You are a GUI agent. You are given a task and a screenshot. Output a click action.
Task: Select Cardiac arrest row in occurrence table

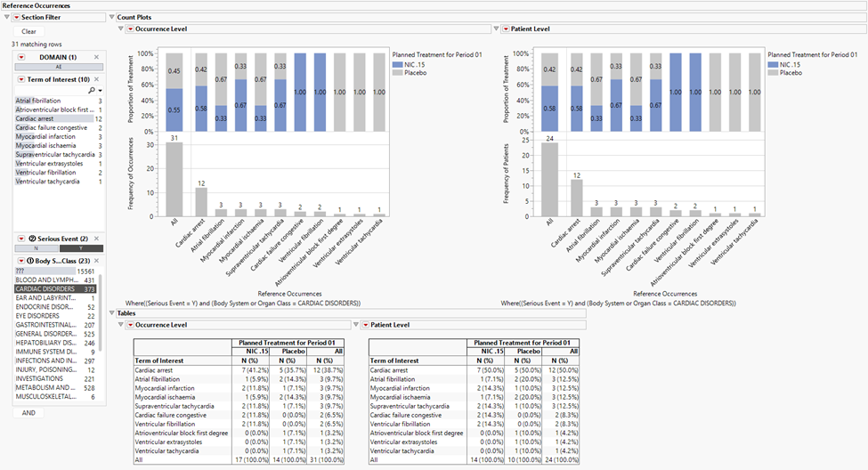(239, 370)
